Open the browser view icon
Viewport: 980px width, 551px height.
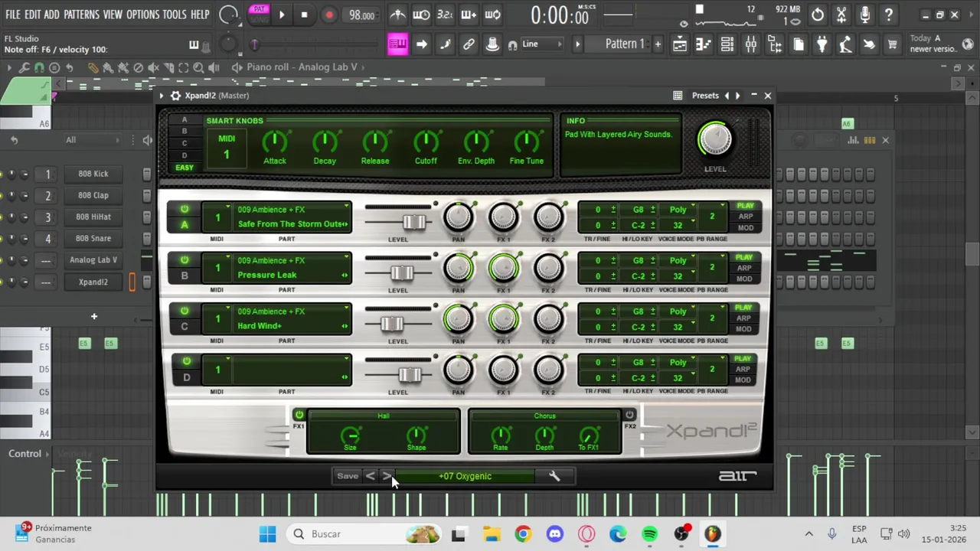pyautogui.click(x=775, y=44)
